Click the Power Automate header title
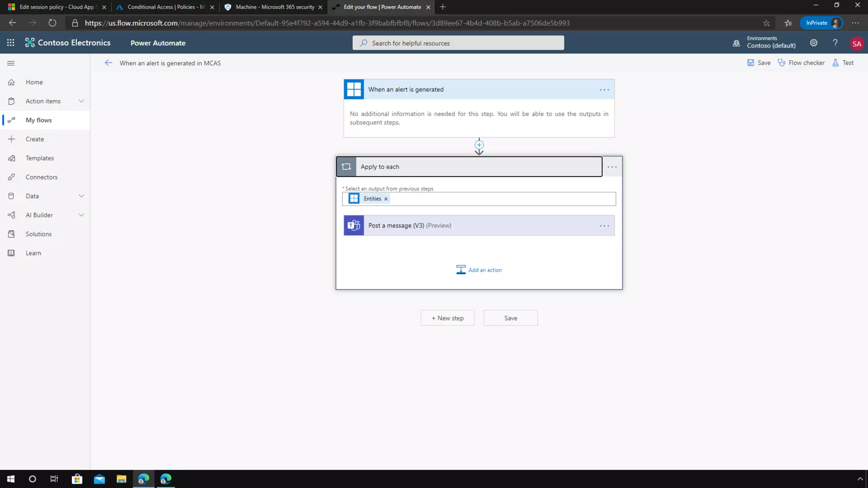This screenshot has width=868, height=488. (158, 43)
